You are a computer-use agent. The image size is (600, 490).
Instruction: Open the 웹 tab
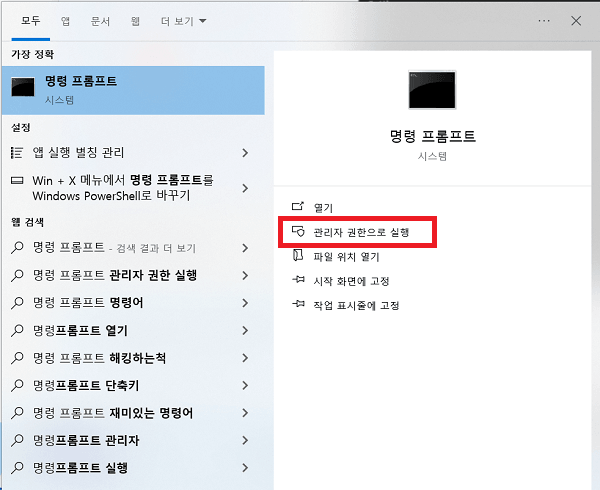135,21
